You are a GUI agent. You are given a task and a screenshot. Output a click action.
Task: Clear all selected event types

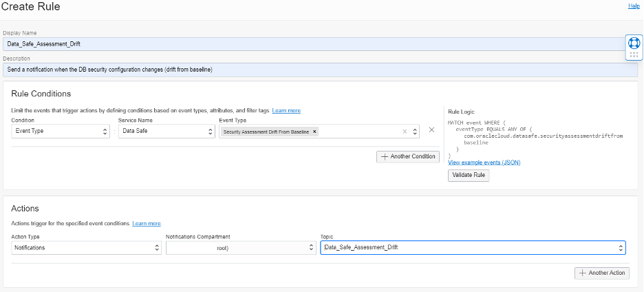[x=405, y=132]
